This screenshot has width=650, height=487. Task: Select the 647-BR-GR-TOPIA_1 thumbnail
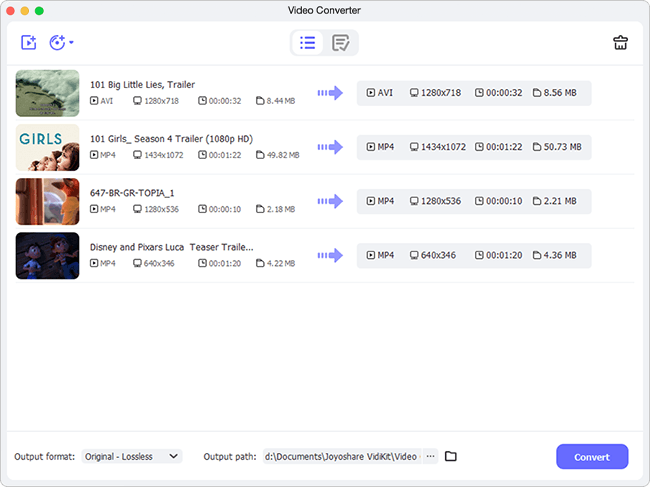pos(47,201)
